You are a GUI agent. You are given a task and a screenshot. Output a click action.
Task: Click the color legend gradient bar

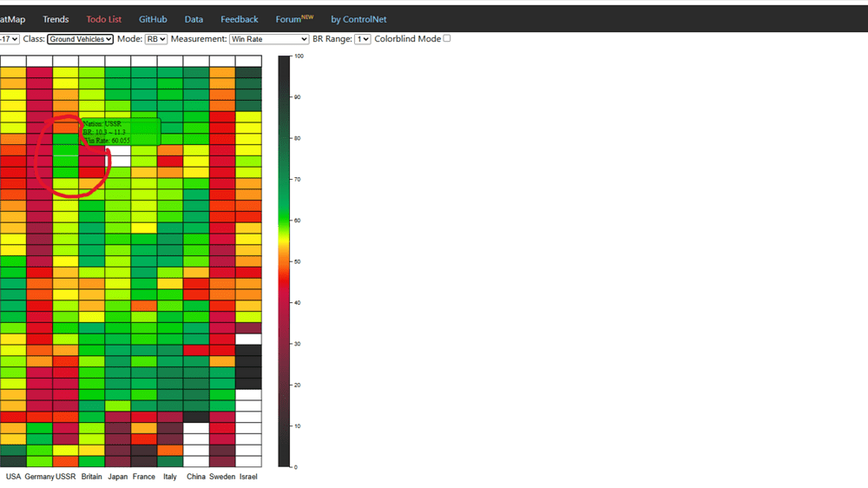pos(285,260)
